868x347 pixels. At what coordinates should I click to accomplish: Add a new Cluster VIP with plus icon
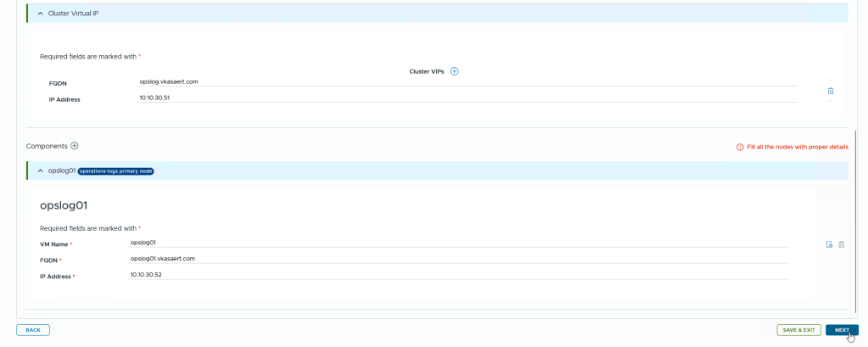pos(454,71)
